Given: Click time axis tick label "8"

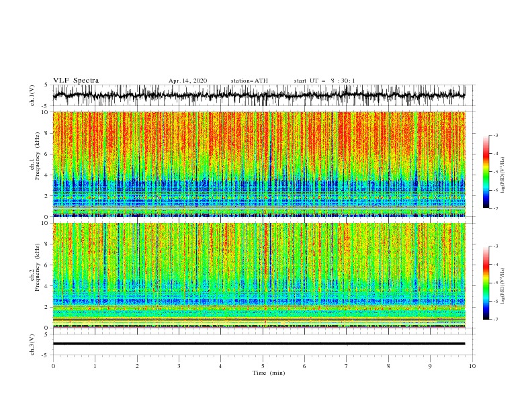Looking at the screenshot, I should point(388,366).
